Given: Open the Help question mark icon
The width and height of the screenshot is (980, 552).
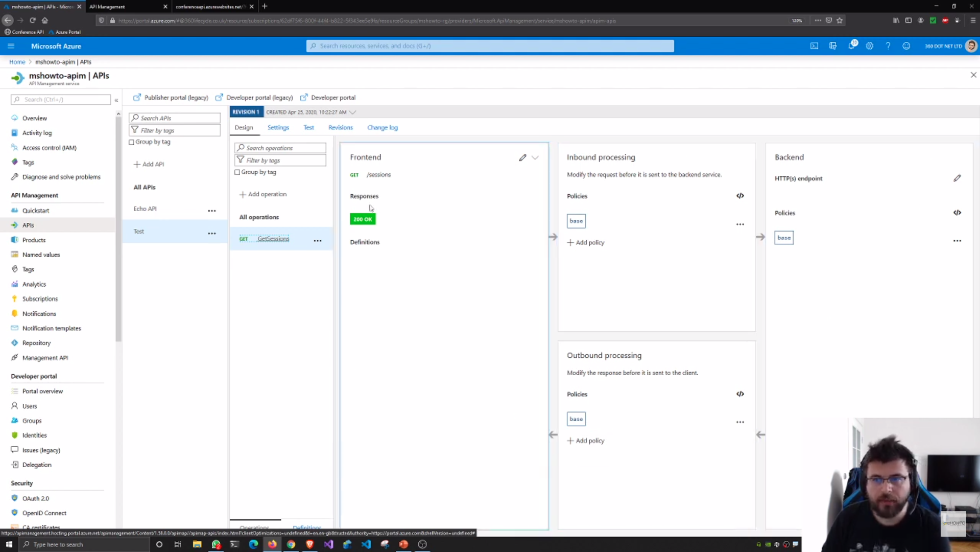Looking at the screenshot, I should point(888,46).
